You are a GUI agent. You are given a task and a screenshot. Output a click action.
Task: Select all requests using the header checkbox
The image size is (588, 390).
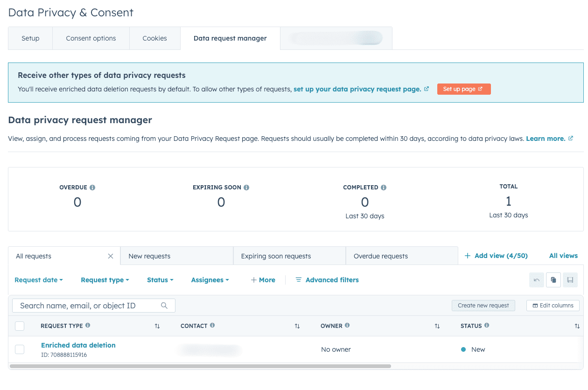19,326
